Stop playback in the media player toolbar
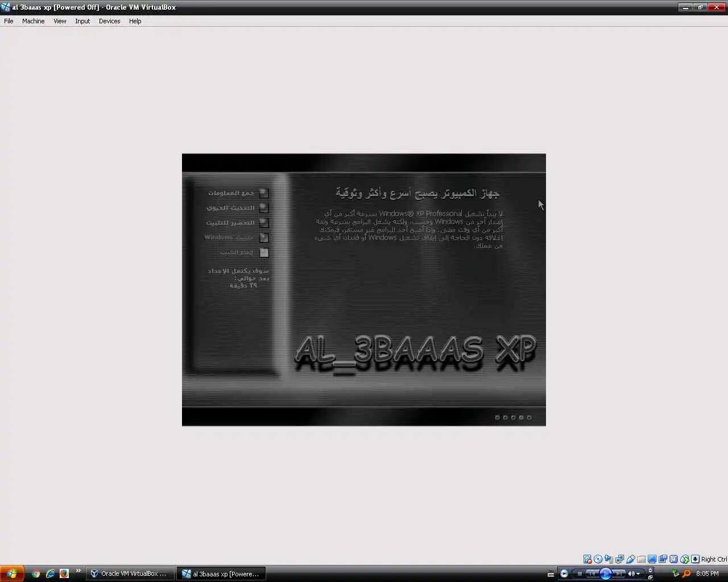This screenshot has height=582, width=728. [x=580, y=573]
